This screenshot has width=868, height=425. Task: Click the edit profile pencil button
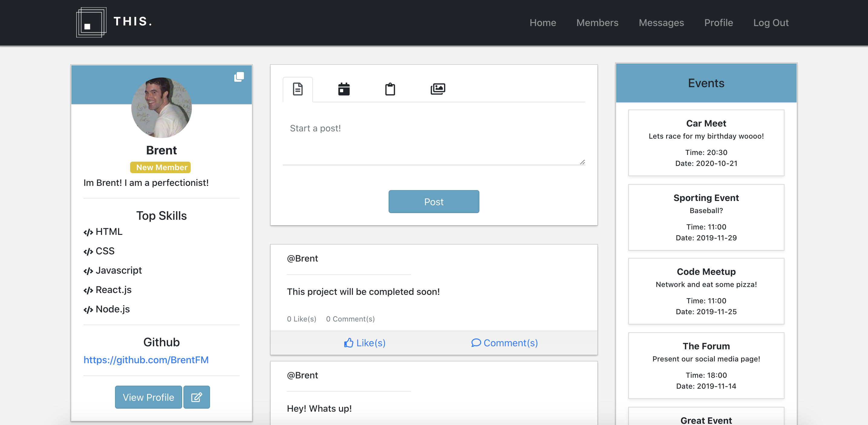(196, 397)
